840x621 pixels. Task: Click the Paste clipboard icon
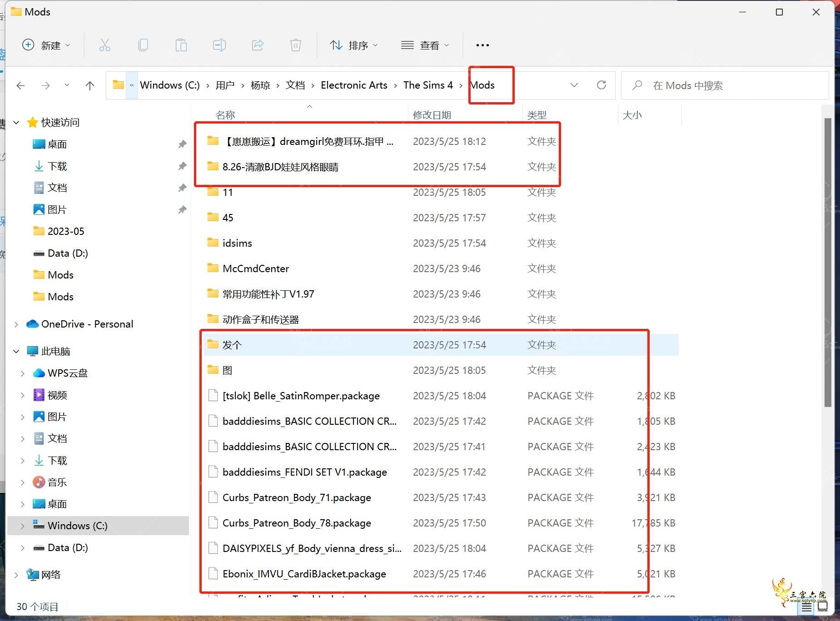(181, 45)
